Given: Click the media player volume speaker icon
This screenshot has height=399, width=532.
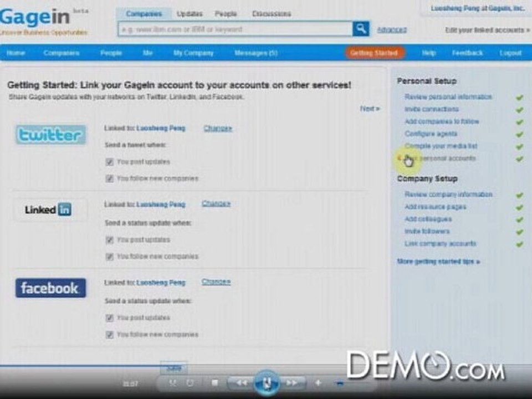Looking at the screenshot, I should tap(318, 383).
